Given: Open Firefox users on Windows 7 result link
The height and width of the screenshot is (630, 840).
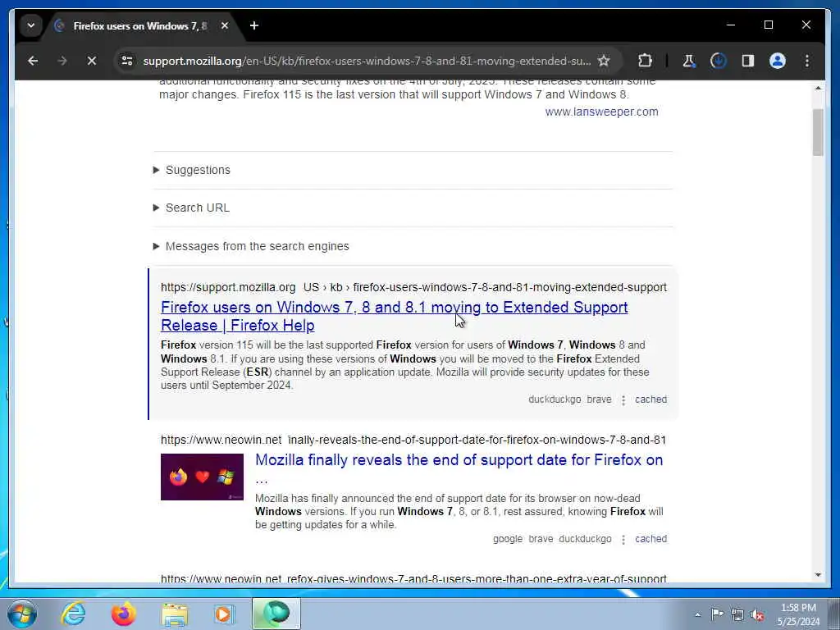Looking at the screenshot, I should coord(395,316).
